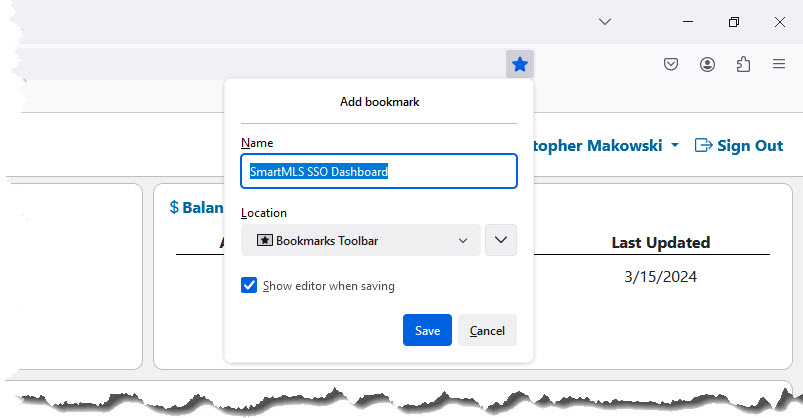803x418 pixels.
Task: Expand the folder tree chevron button
Action: pos(501,240)
